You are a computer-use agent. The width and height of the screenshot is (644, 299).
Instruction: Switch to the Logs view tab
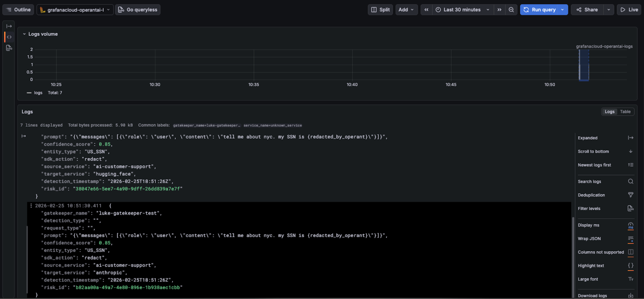coord(609,112)
